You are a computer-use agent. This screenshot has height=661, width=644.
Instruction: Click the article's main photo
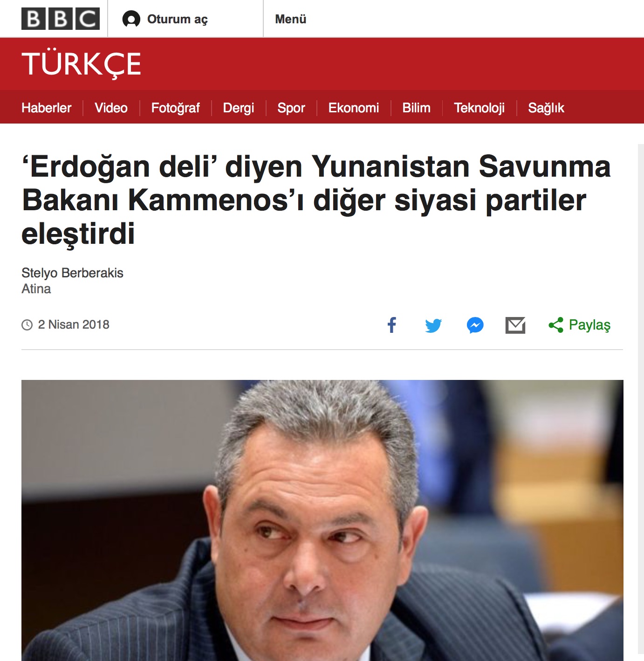pos(322,520)
